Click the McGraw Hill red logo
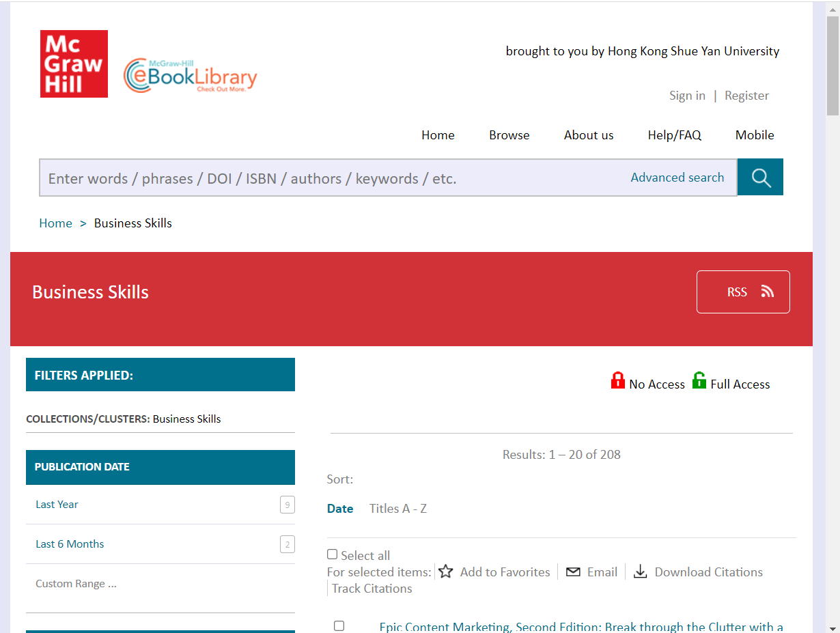 tap(74, 64)
